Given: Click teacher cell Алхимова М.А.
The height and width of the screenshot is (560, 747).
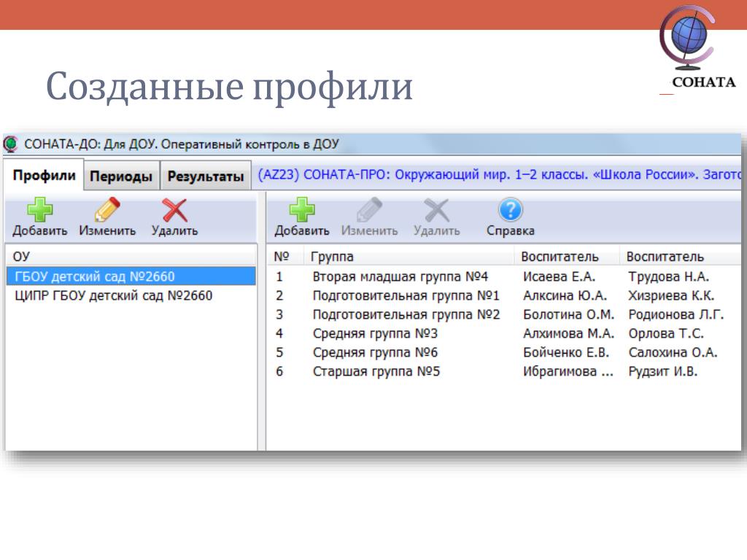Looking at the screenshot, I should [x=568, y=333].
